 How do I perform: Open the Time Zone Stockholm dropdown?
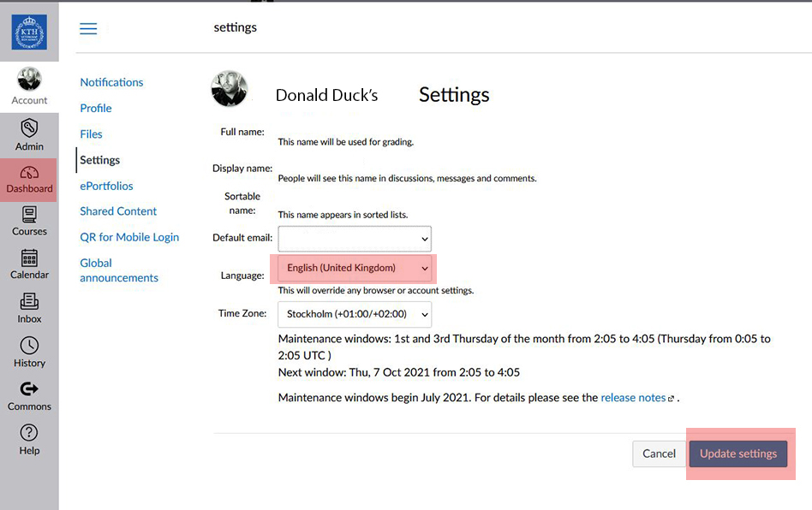tap(355, 314)
